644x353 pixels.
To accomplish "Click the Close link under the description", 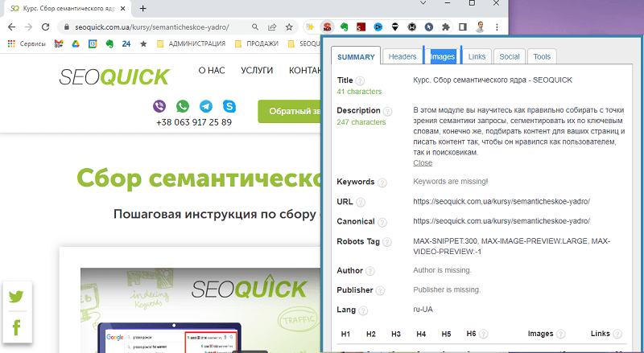I will [x=423, y=163].
